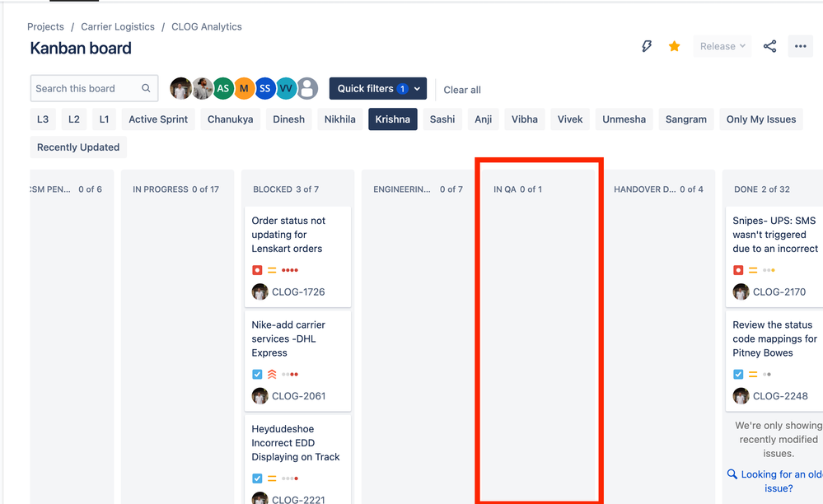This screenshot has width=823, height=504.
Task: Enable the Dinesh quick filter
Action: pyautogui.click(x=288, y=119)
